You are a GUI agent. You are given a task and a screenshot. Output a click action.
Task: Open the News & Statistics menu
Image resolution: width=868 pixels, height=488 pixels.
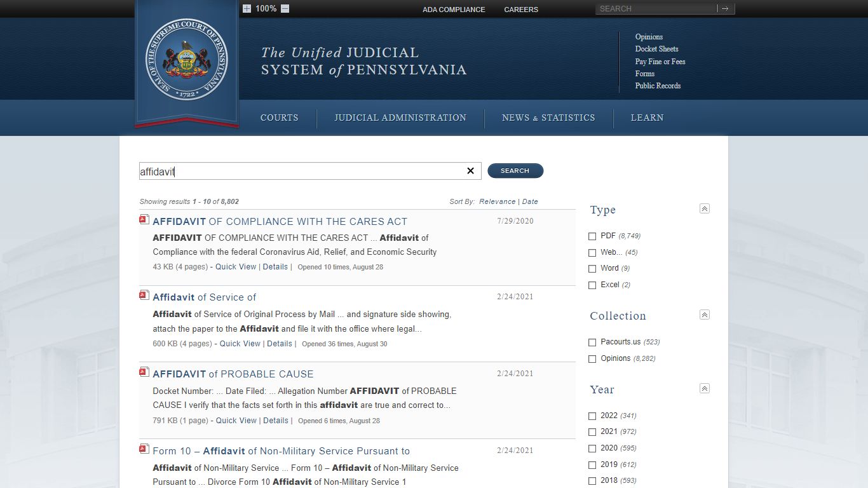click(548, 118)
